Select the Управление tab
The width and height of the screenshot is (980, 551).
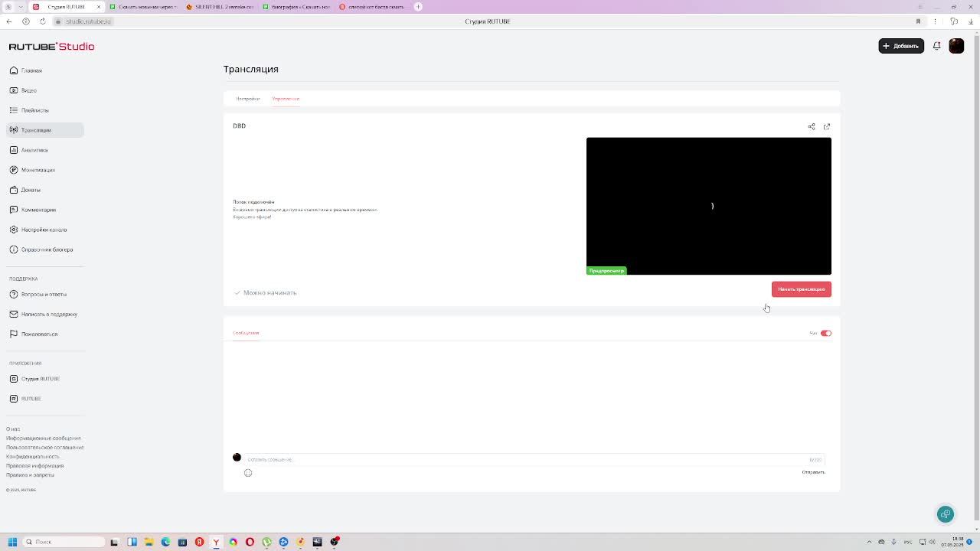[286, 99]
